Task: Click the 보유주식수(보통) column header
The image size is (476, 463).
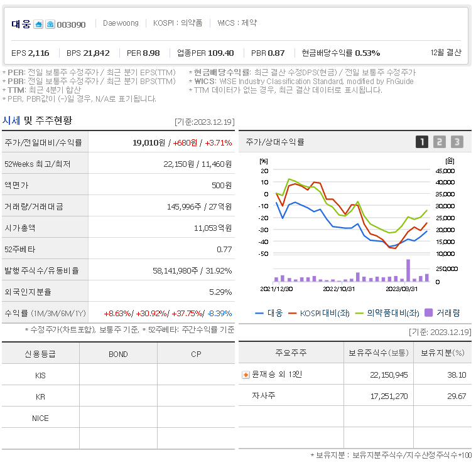Action: 379,353
